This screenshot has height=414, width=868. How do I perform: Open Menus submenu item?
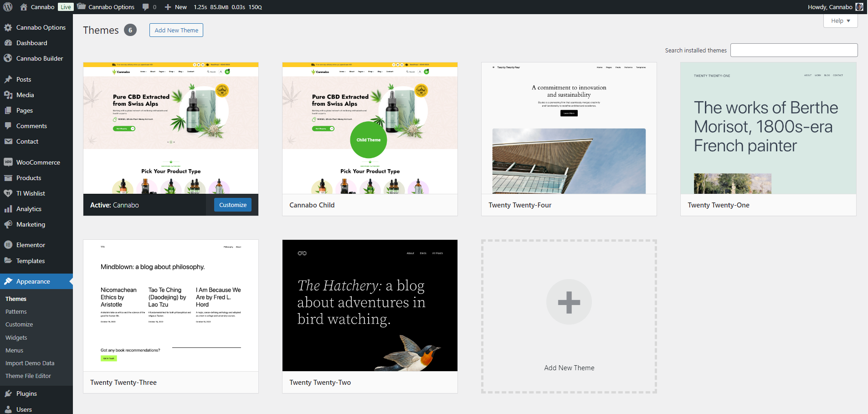click(x=14, y=350)
